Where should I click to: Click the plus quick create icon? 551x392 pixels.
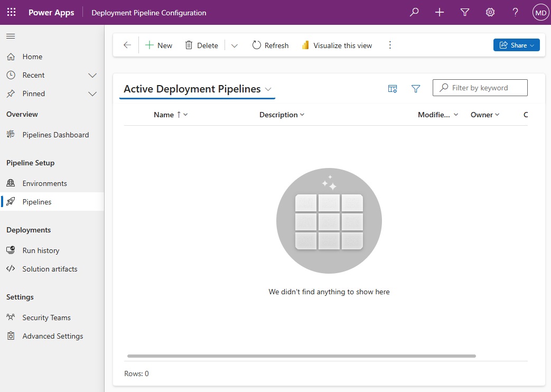(x=440, y=12)
